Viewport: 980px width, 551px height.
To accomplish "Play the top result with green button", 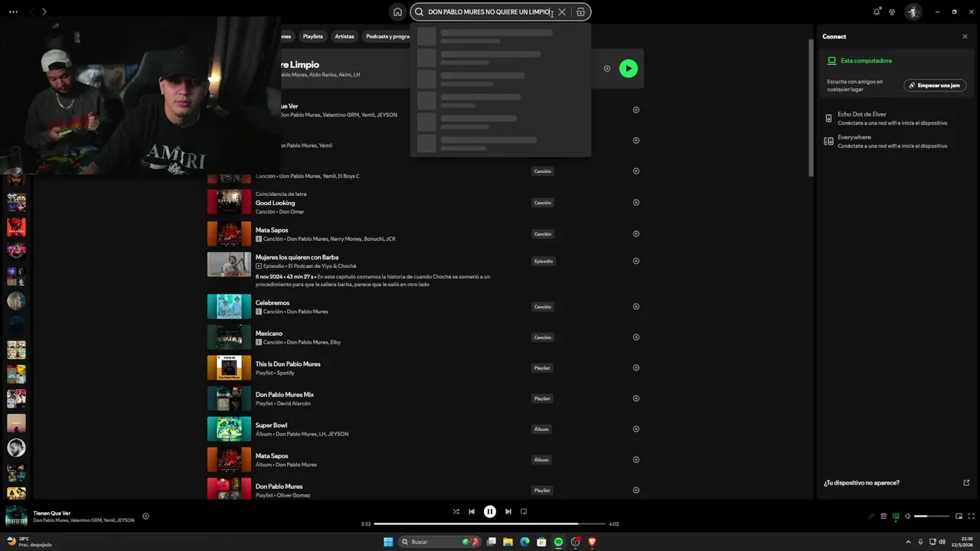I will tap(628, 68).
